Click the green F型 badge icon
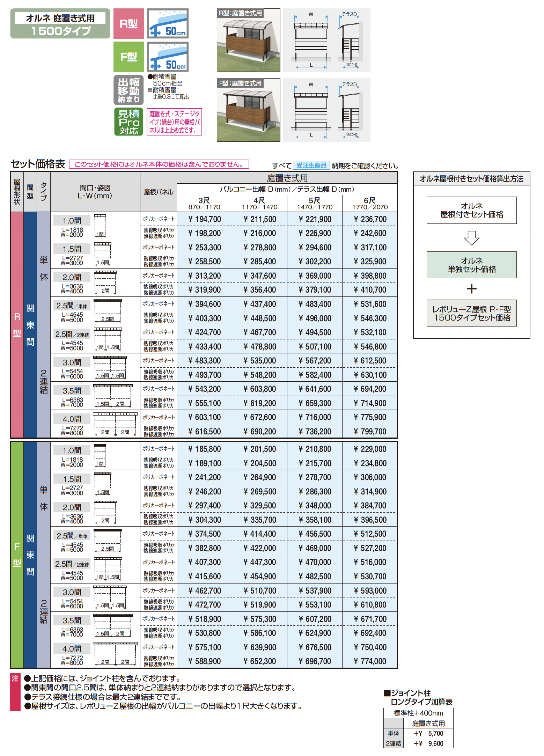The image size is (544, 756). pos(128,57)
